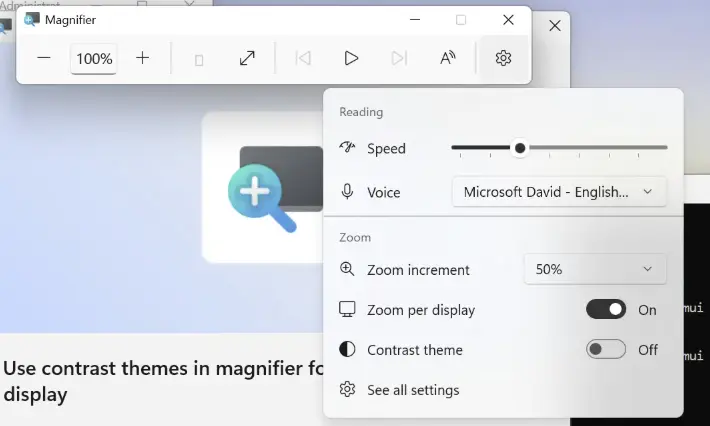Image resolution: width=710 pixels, height=426 pixels.
Task: Click the See all settings gear icon
Action: [347, 389]
